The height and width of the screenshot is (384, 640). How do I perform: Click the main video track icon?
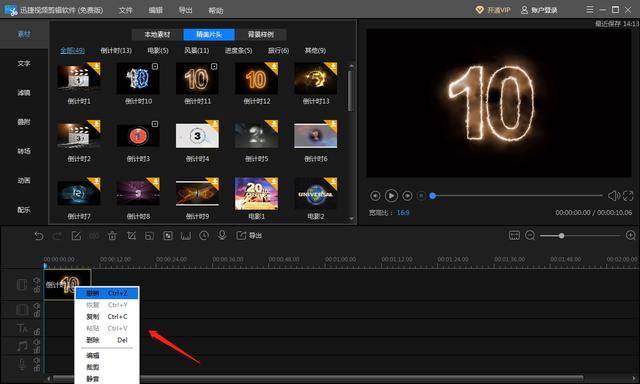[x=22, y=284]
